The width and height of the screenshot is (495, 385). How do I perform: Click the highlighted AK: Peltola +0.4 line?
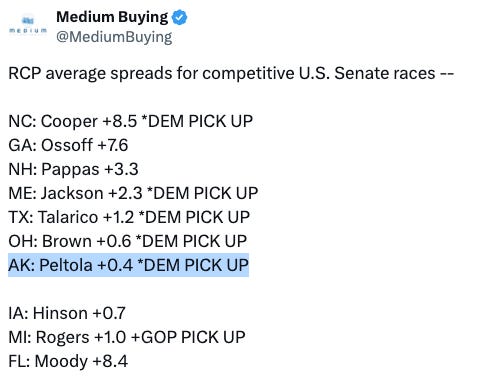128,265
